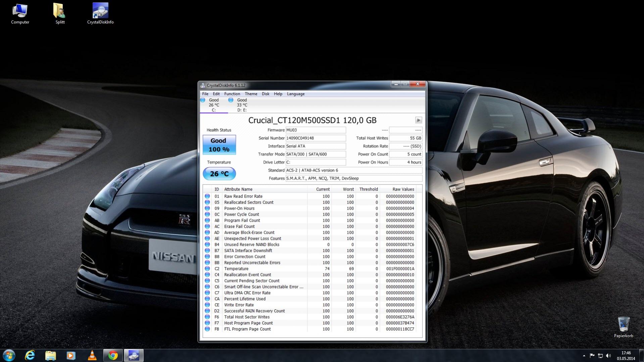Click the Splitt folder desktop icon

(x=60, y=13)
